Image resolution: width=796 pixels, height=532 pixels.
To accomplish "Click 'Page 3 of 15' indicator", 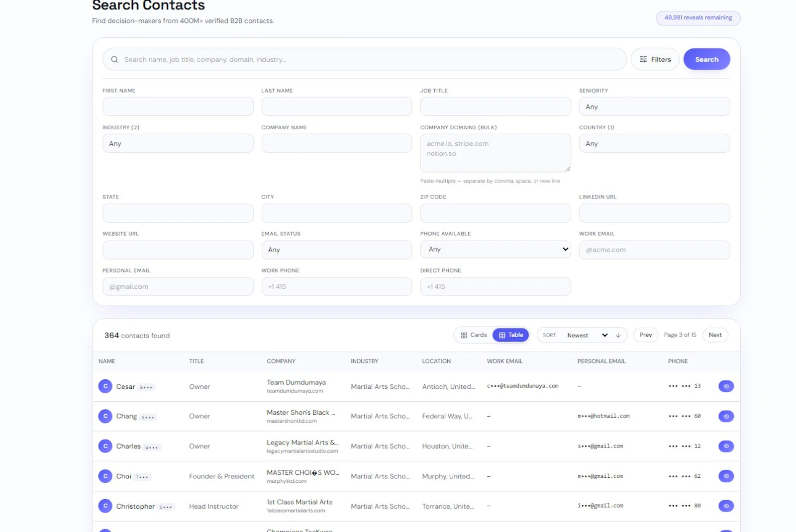I will pos(680,335).
